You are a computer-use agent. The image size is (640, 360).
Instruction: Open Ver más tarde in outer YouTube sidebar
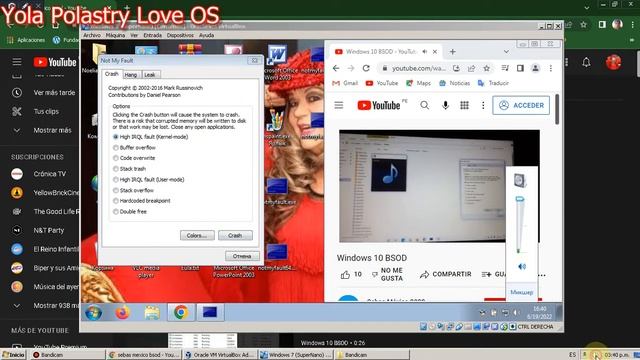pos(44,93)
